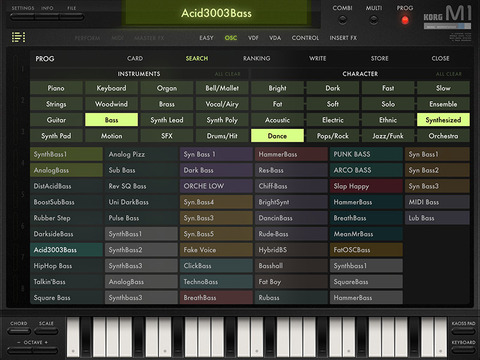Open the SETTINGS button
Viewport: 480px width, 360px height.
23,17
